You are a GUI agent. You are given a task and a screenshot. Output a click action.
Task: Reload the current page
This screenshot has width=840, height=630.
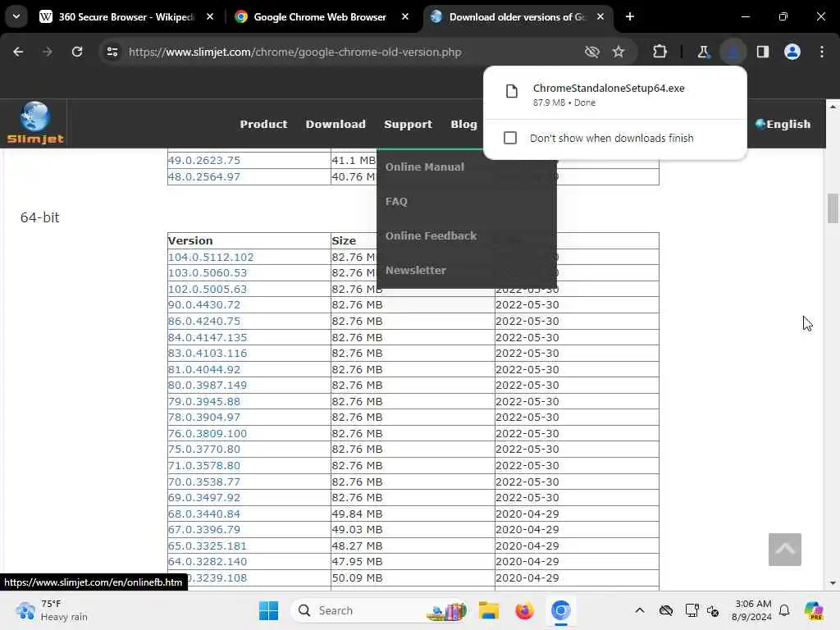point(77,52)
